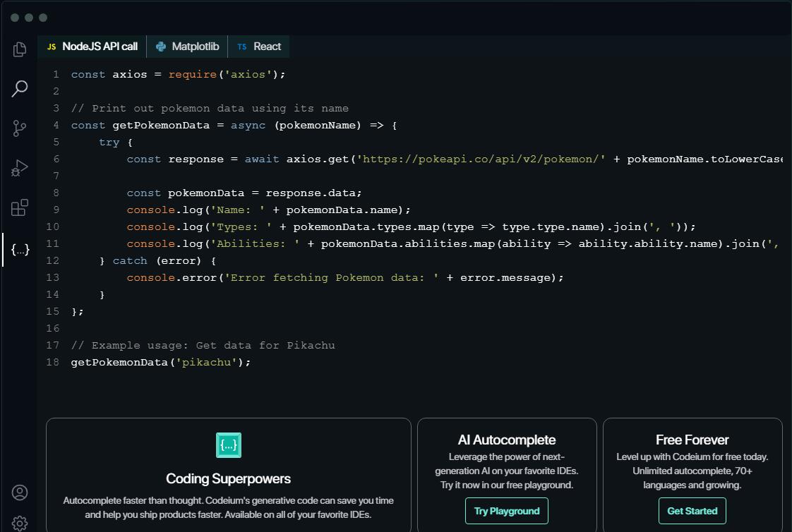Screen dimensions: 792x532
Task: Click the AI Autocomplete heading
Action: [x=507, y=440]
